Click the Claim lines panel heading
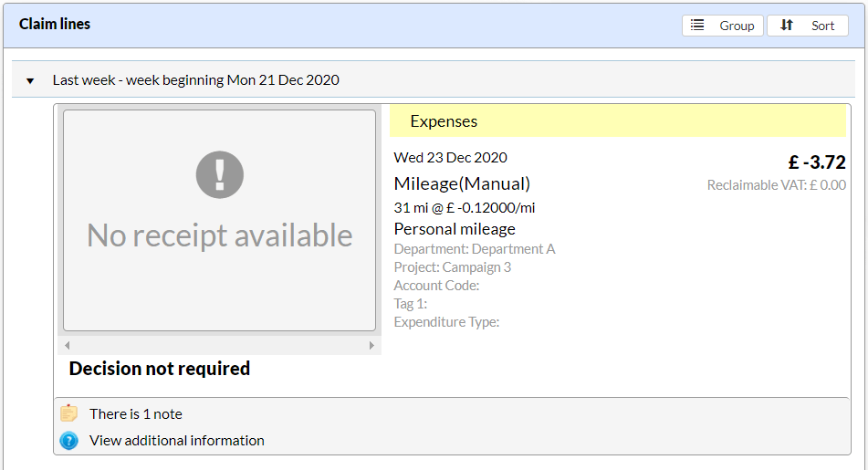Screen dimensions: 868x470 [x=54, y=24]
